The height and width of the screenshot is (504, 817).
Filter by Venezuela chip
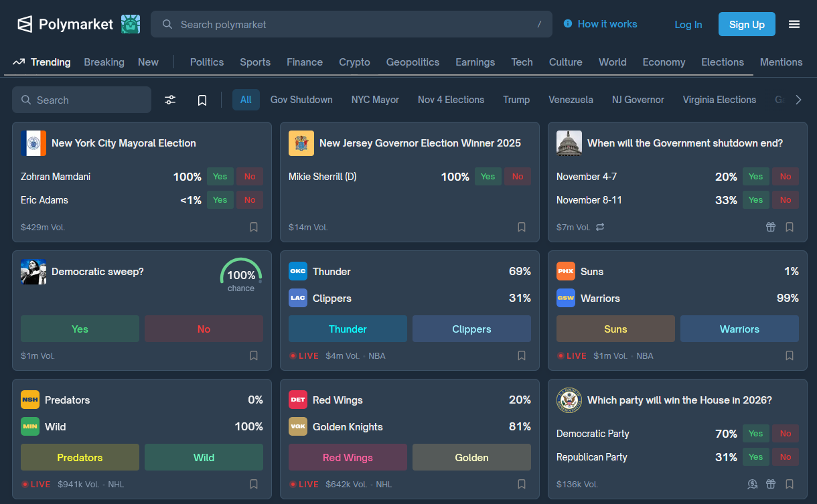[x=571, y=100]
